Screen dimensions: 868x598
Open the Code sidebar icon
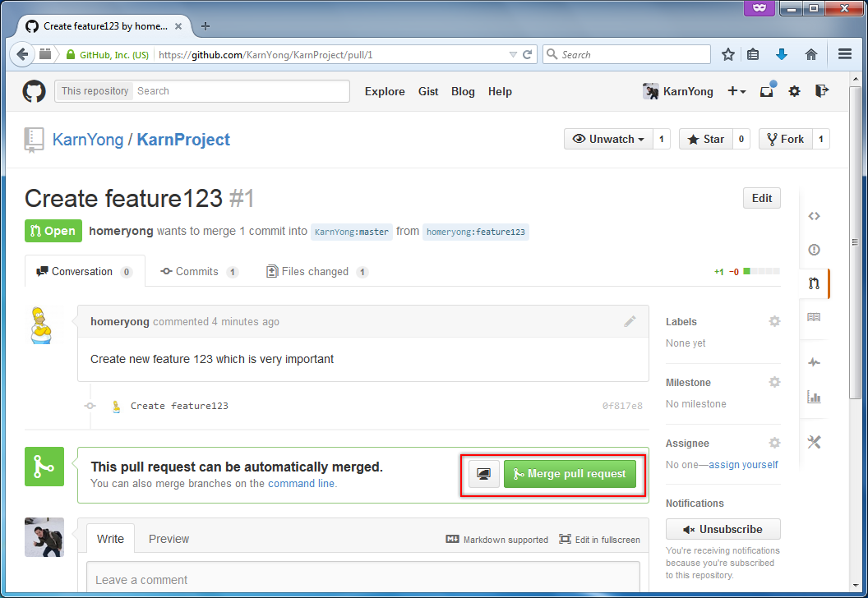tap(814, 216)
